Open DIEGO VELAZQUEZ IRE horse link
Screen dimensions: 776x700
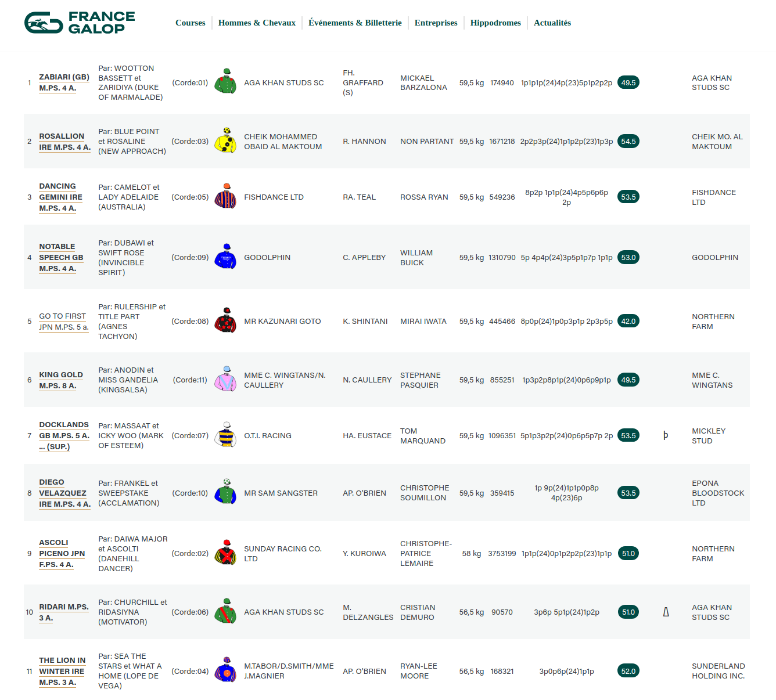pos(65,493)
